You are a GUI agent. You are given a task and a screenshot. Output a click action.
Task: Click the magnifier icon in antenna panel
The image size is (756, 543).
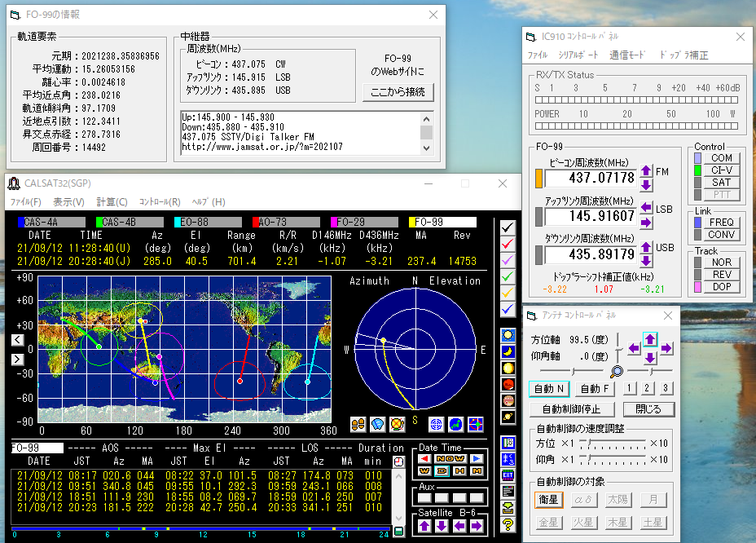click(617, 371)
